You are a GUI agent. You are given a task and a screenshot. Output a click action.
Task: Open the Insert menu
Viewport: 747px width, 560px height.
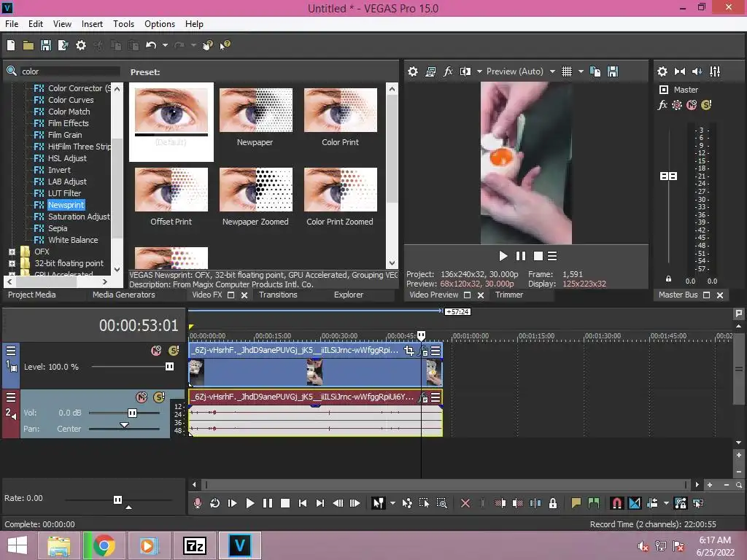pyautogui.click(x=92, y=24)
